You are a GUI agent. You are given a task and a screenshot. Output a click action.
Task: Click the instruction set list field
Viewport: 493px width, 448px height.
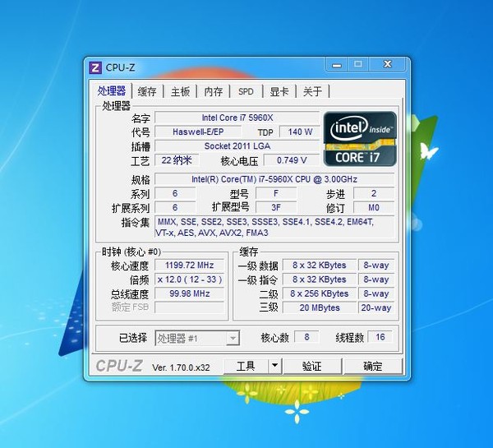pyautogui.click(x=274, y=227)
